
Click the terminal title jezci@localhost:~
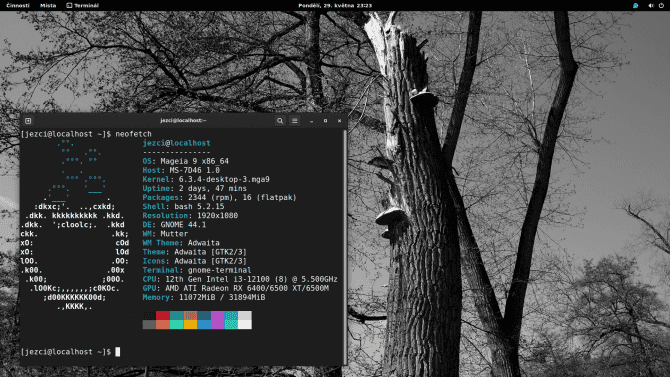183,121
